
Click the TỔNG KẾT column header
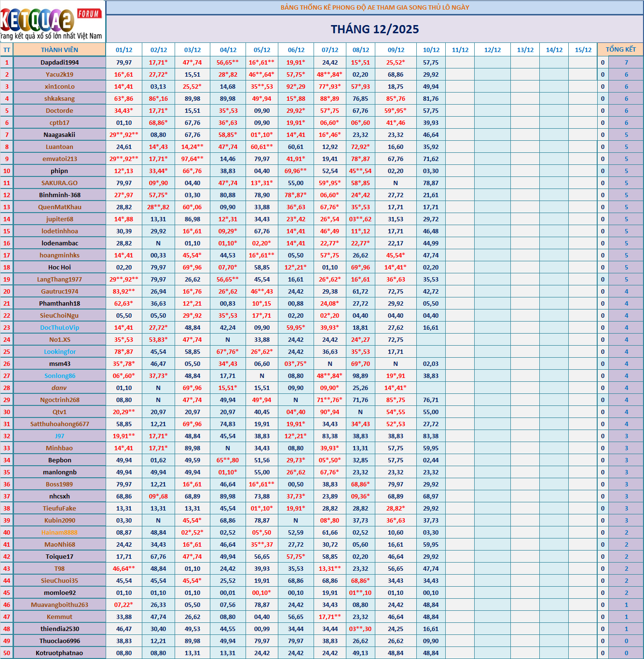click(620, 50)
